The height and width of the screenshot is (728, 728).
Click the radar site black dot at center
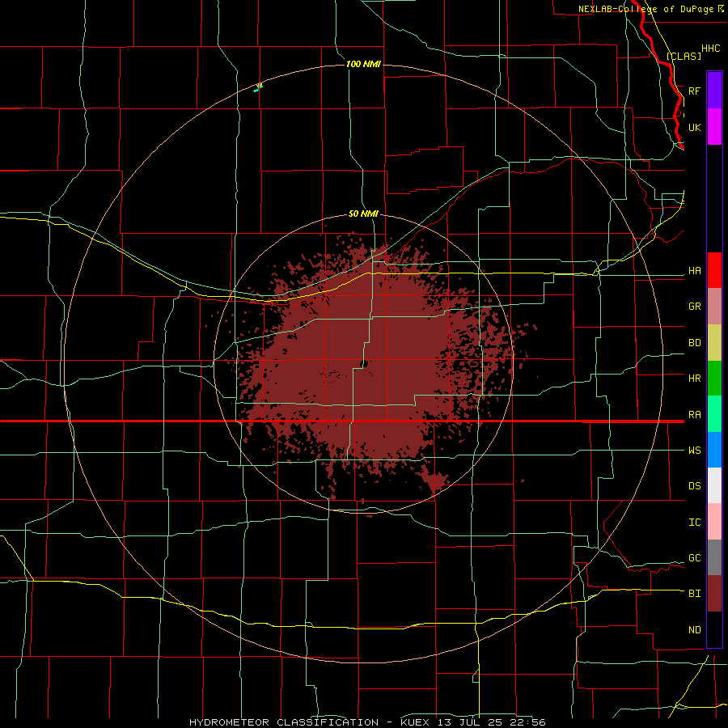[x=364, y=364]
